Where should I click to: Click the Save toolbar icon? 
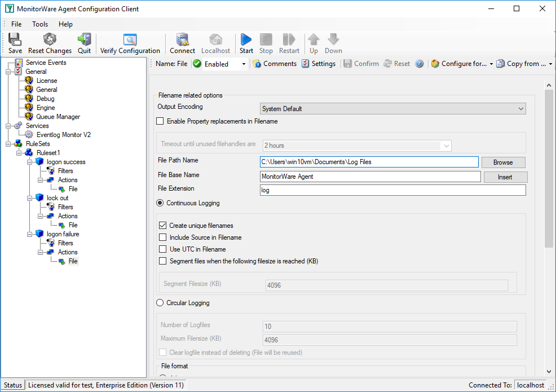(x=15, y=39)
